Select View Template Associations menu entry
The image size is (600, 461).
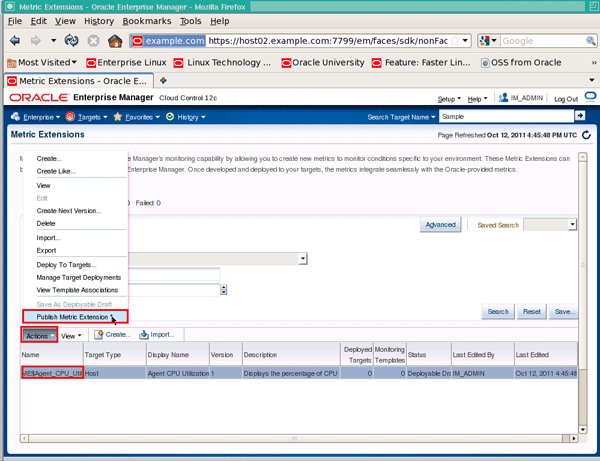[x=77, y=290]
